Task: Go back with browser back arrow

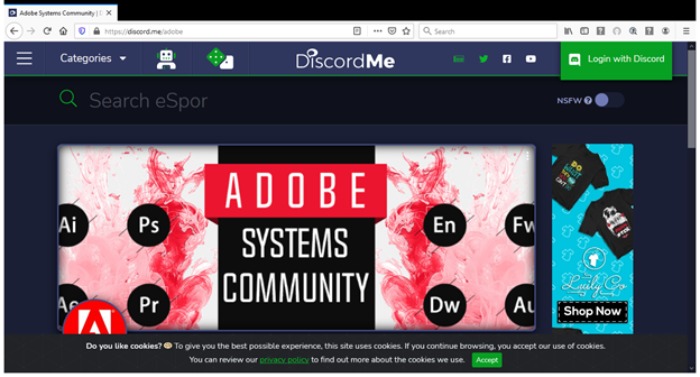Action: click(14, 31)
